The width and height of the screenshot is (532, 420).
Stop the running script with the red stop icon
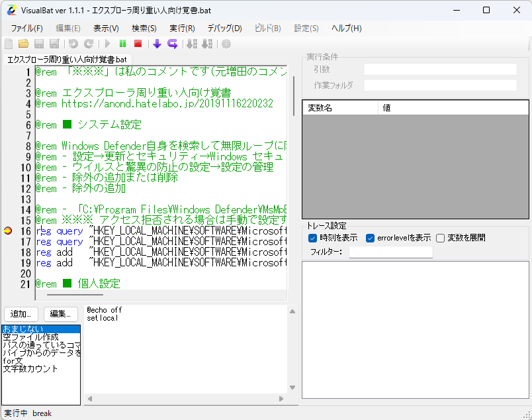(139, 44)
